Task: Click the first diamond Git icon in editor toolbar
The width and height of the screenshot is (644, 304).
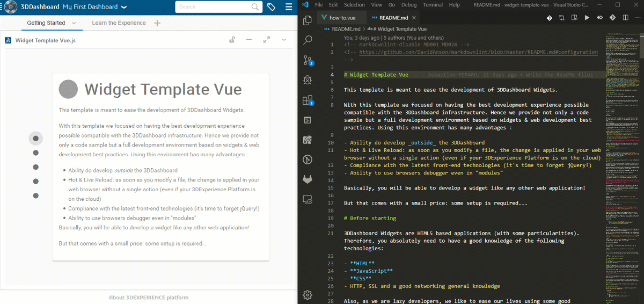Action: coord(550,18)
